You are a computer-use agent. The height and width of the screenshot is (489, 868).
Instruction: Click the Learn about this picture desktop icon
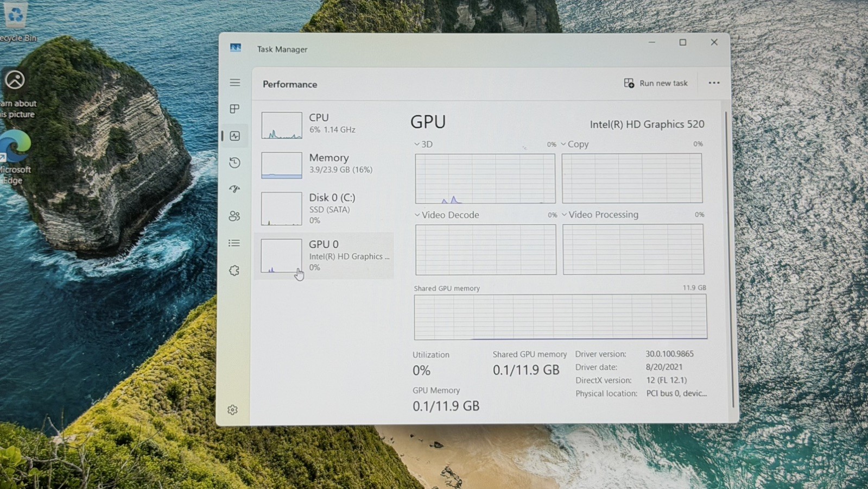17,93
